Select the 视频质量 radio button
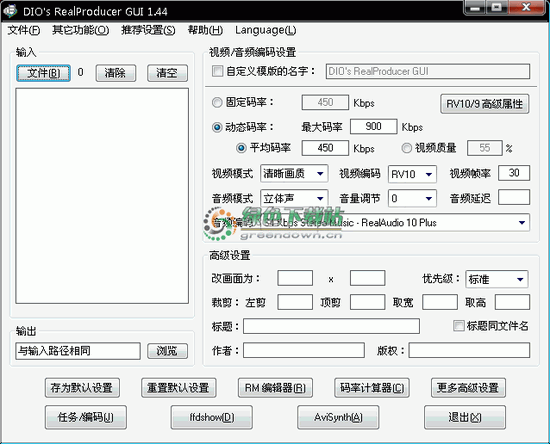550x444 pixels. tap(407, 148)
